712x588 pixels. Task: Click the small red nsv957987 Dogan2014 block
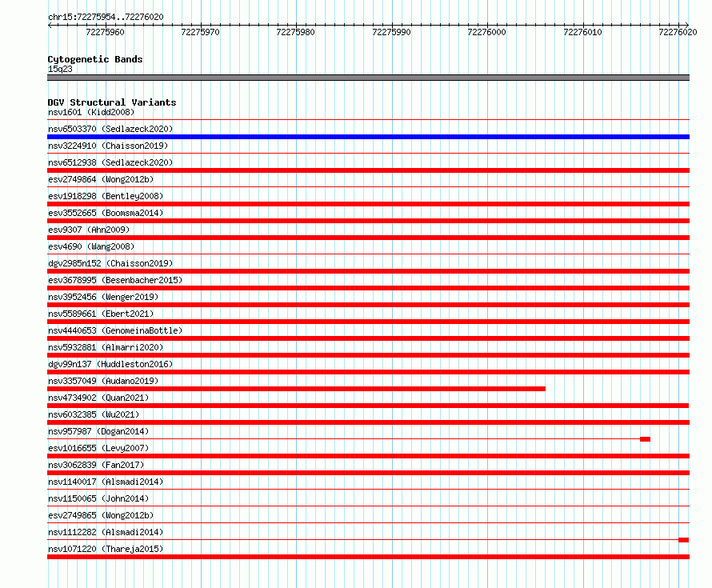(x=646, y=439)
